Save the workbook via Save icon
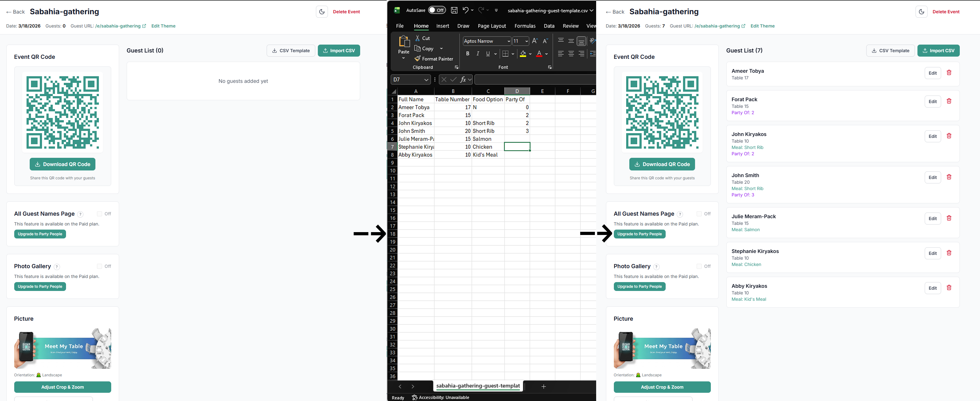 pyautogui.click(x=454, y=10)
